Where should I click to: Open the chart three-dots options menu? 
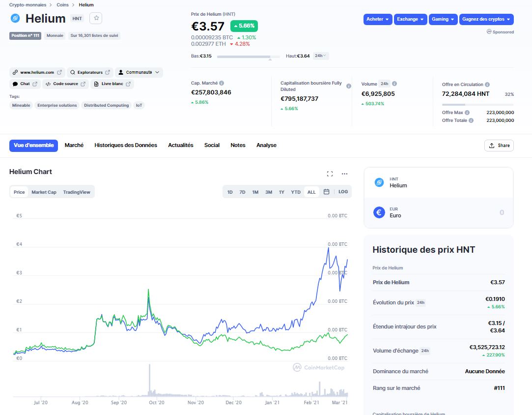point(344,174)
